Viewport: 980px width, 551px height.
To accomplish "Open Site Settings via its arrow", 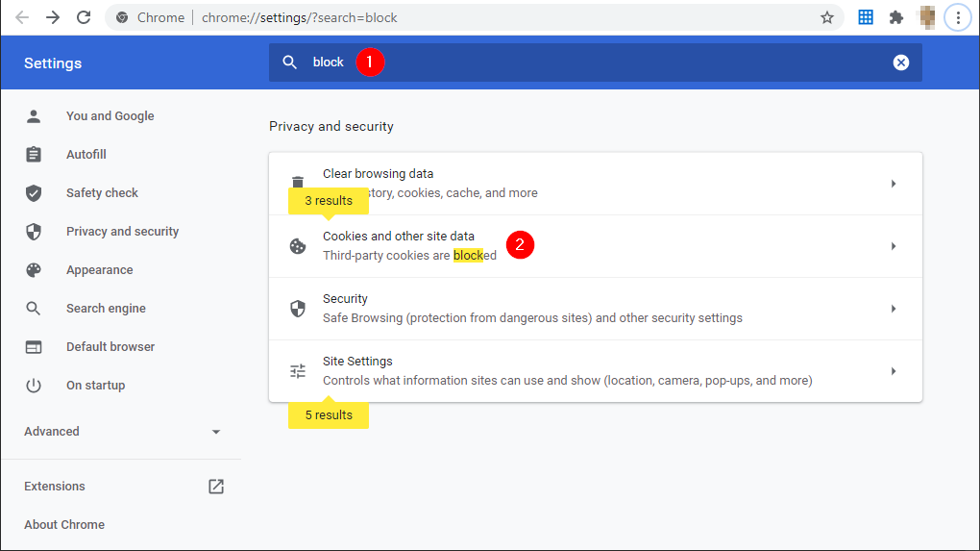I will click(894, 371).
